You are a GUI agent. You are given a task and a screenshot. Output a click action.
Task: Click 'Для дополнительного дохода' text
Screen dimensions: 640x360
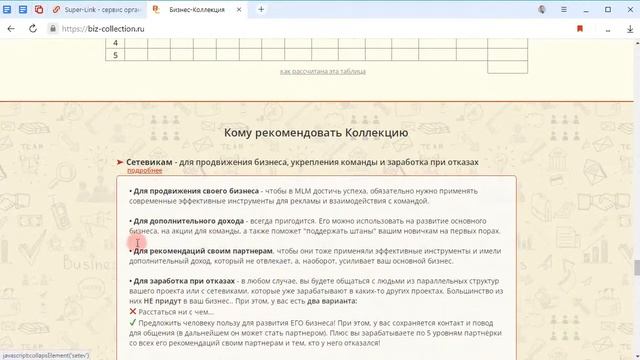tap(189, 221)
